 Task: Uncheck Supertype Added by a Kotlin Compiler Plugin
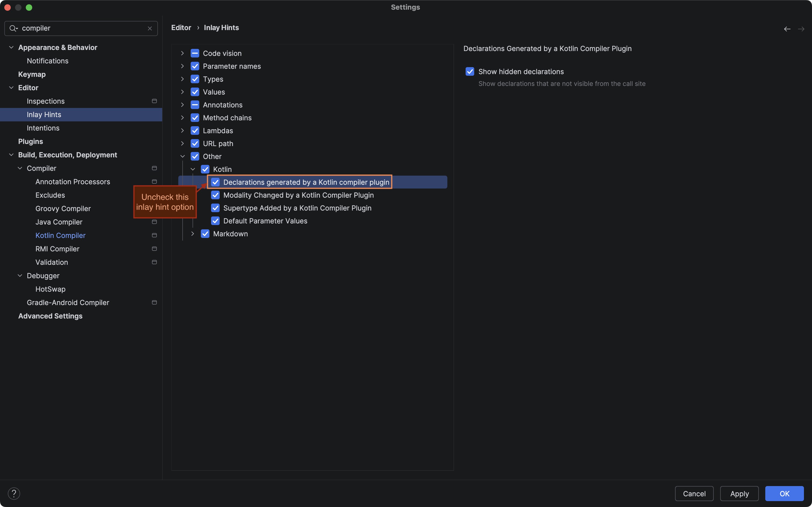(215, 208)
